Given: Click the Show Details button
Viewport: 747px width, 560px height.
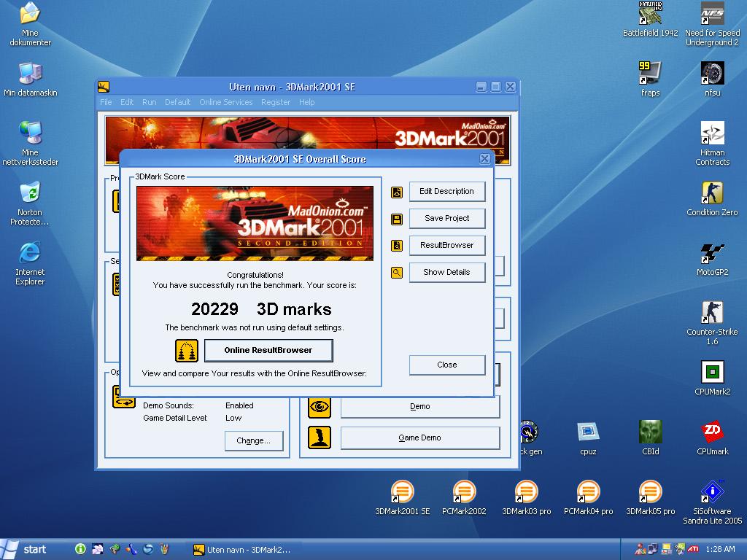Looking at the screenshot, I should (x=447, y=273).
